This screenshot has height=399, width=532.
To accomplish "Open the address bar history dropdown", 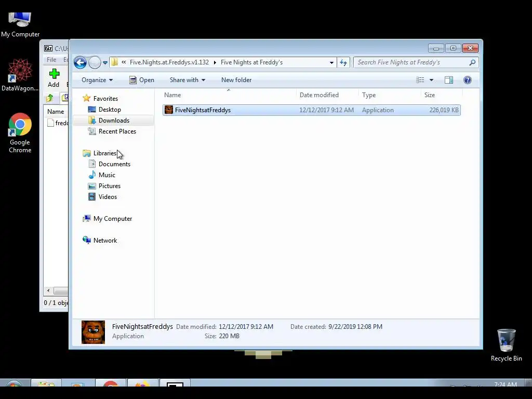I will [x=331, y=62].
